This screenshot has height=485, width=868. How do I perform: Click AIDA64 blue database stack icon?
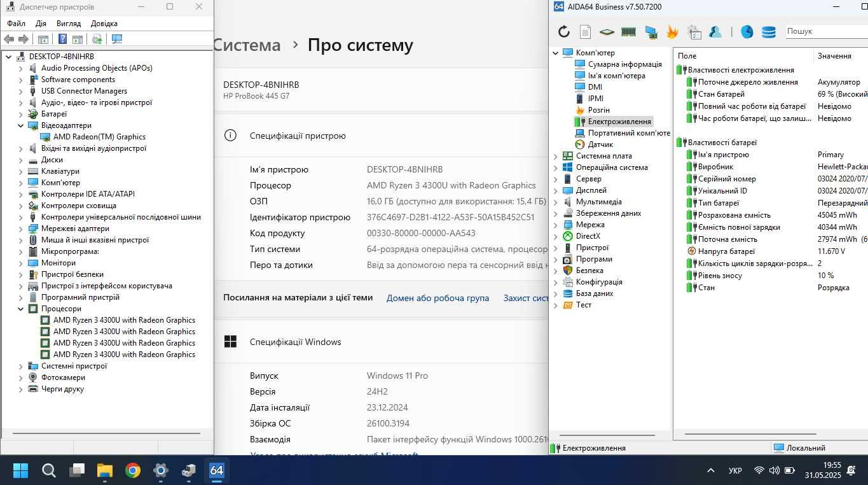768,31
